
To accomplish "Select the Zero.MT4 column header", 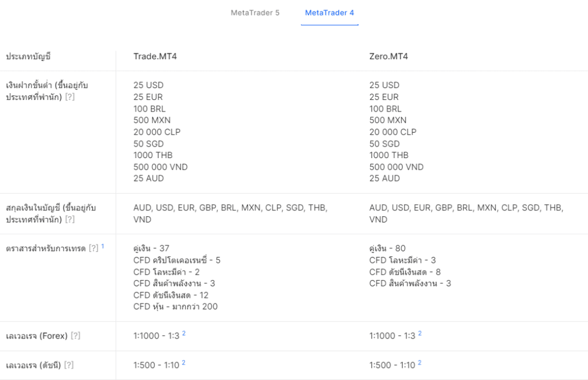I will click(x=389, y=56).
